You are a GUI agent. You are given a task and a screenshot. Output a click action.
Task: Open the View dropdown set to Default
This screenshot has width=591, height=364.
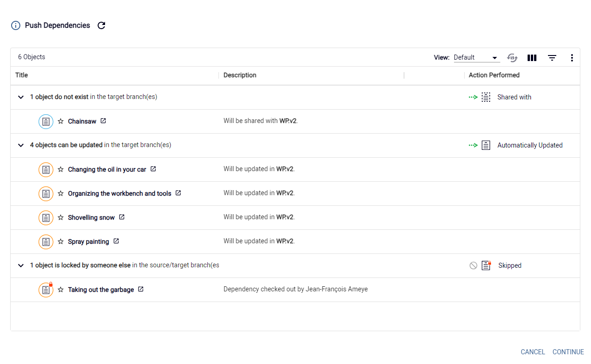(x=476, y=57)
